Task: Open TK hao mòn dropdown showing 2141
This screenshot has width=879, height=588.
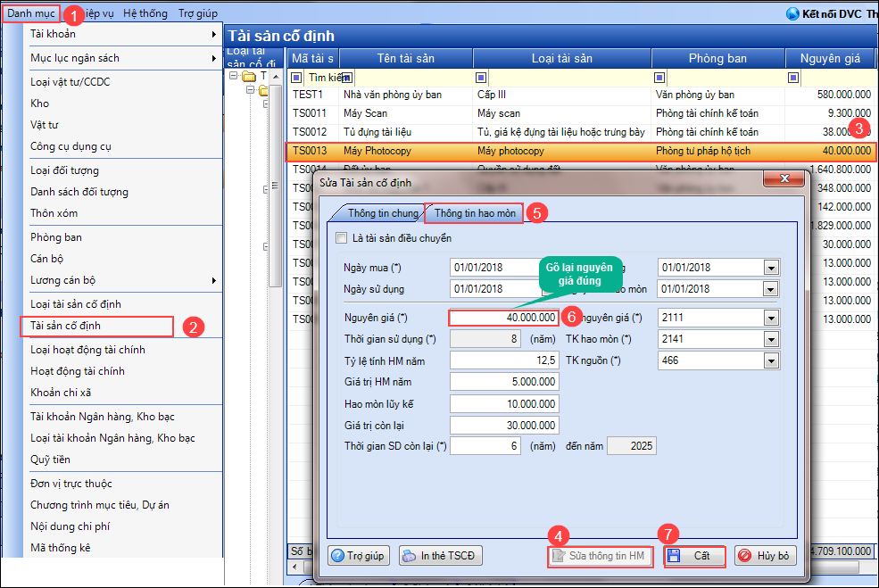Action: [x=771, y=339]
